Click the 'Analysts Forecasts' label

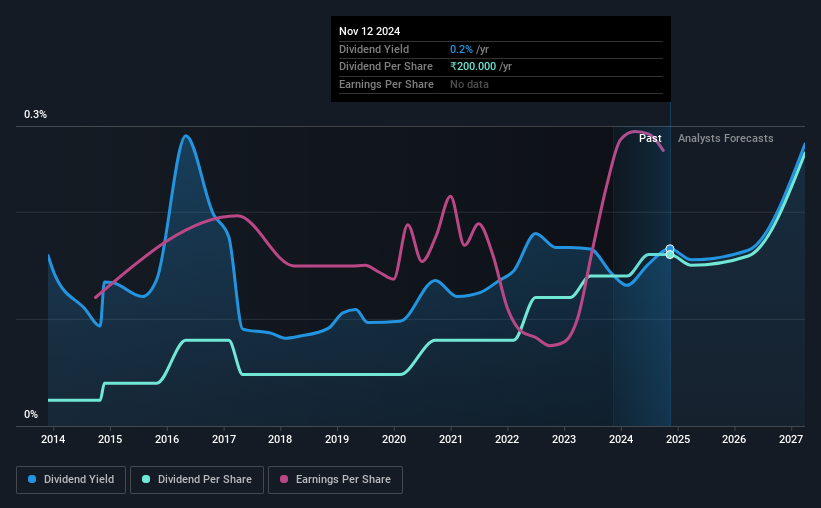pyautogui.click(x=725, y=138)
